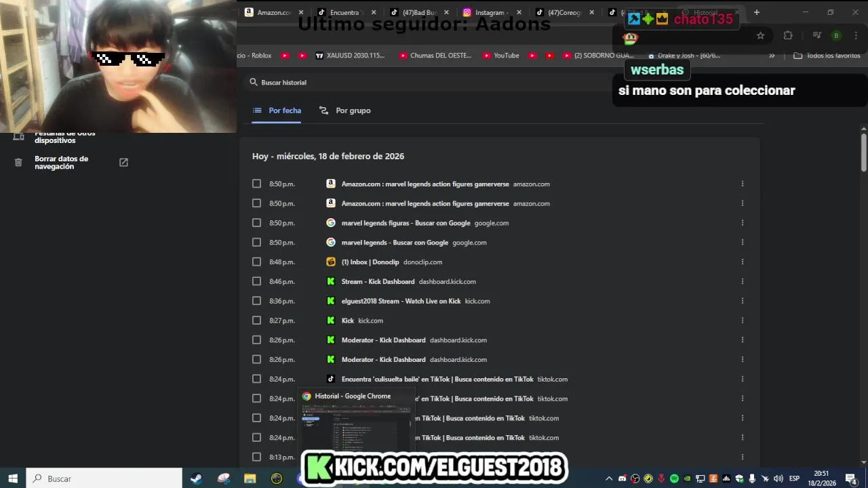Open File Explorer from the taskbar
The width and height of the screenshot is (868, 488).
click(x=250, y=479)
